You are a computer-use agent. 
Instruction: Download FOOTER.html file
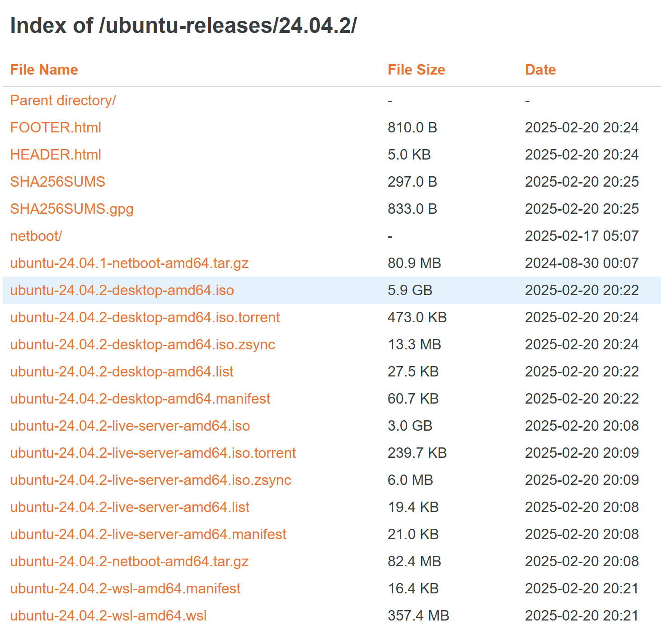(55, 127)
